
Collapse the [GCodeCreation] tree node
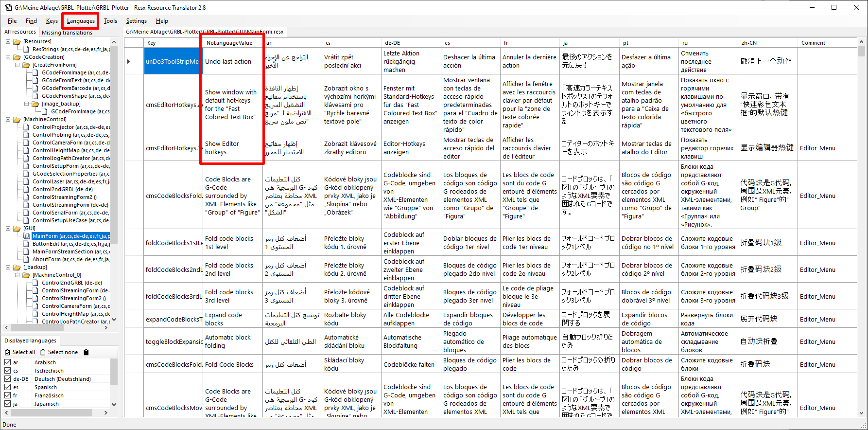(8, 57)
